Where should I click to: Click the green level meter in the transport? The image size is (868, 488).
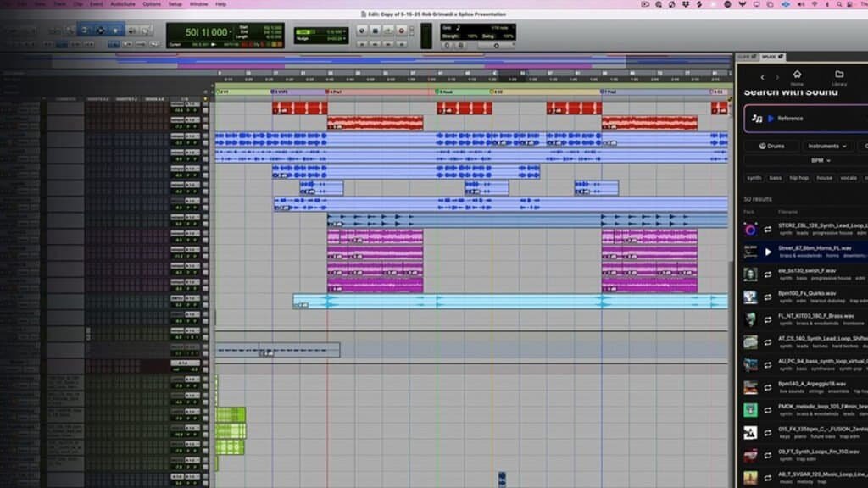click(426, 36)
